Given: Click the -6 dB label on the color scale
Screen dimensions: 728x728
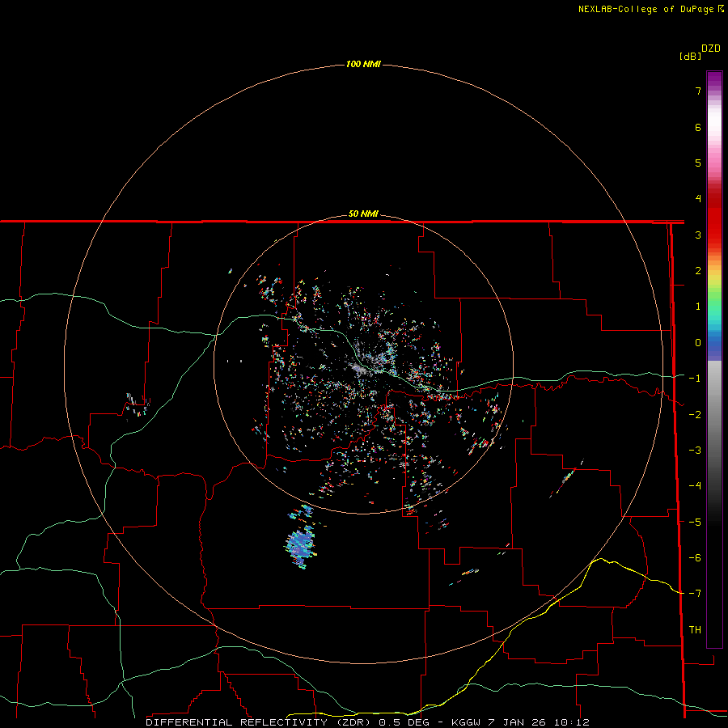Looking at the screenshot, I should 695,557.
